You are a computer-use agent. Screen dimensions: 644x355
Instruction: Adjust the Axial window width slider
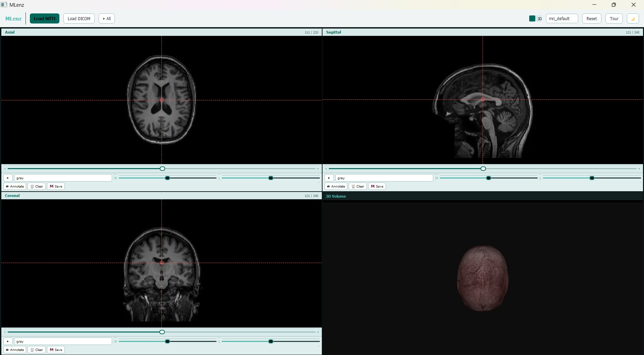[167, 178]
